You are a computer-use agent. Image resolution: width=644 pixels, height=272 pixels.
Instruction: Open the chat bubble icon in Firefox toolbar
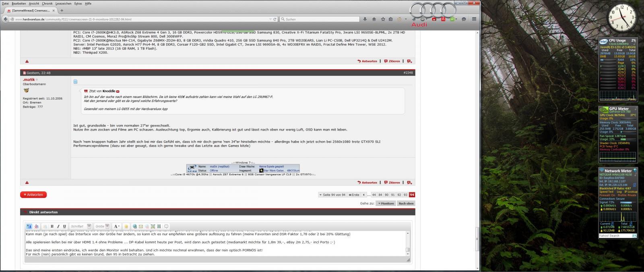[x=464, y=19]
